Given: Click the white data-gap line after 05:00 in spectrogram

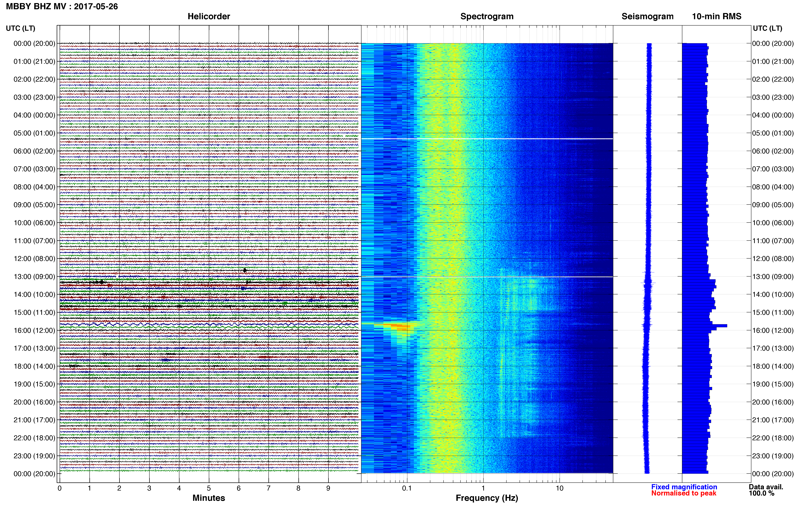Looking at the screenshot, I should (487, 139).
